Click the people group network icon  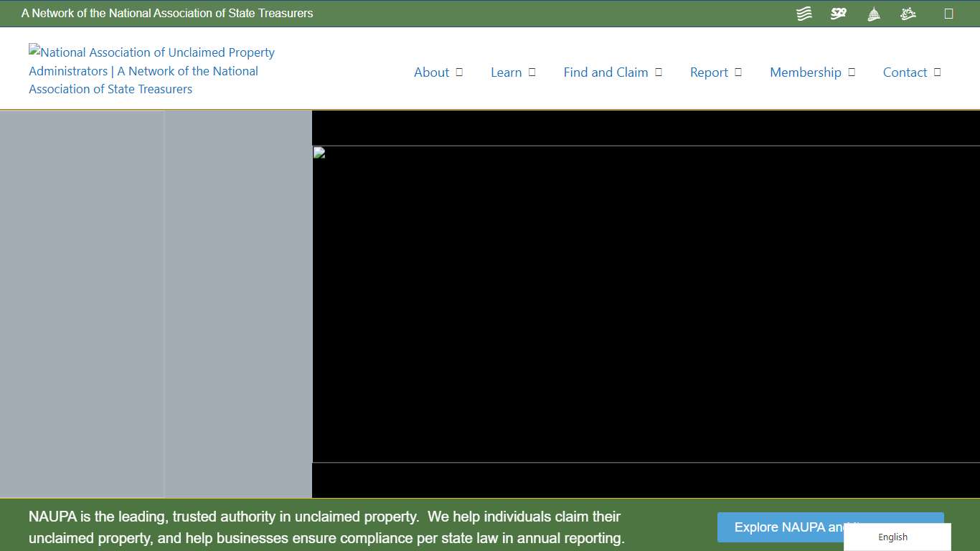tap(908, 13)
